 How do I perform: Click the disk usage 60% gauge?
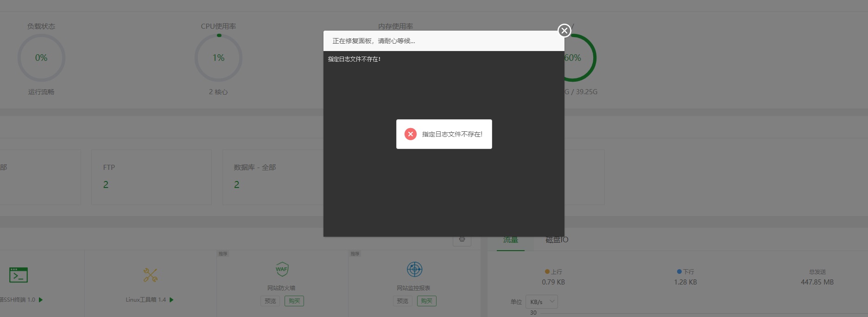(580, 58)
